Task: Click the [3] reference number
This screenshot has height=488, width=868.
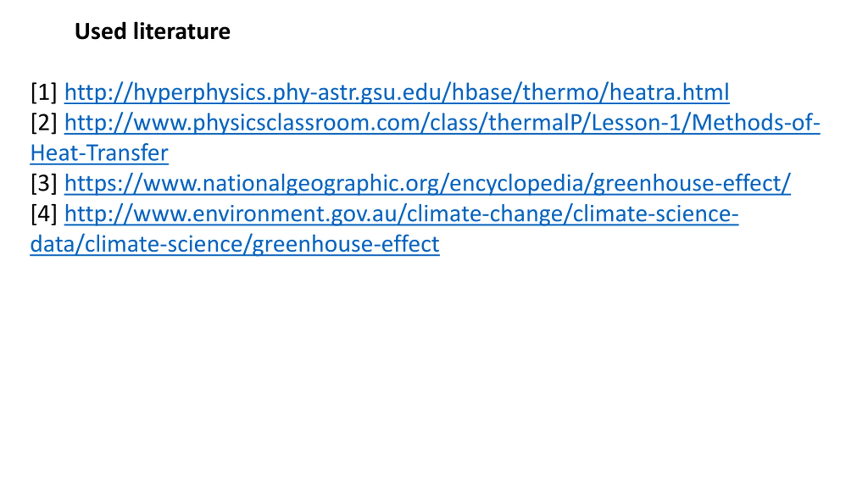Action: coord(44,183)
